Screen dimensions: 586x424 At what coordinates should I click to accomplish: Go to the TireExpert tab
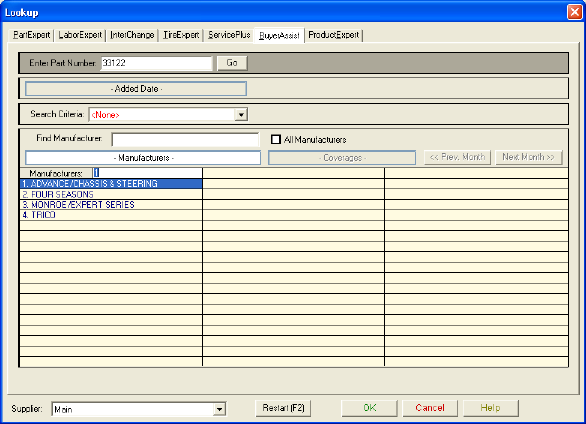(x=181, y=35)
